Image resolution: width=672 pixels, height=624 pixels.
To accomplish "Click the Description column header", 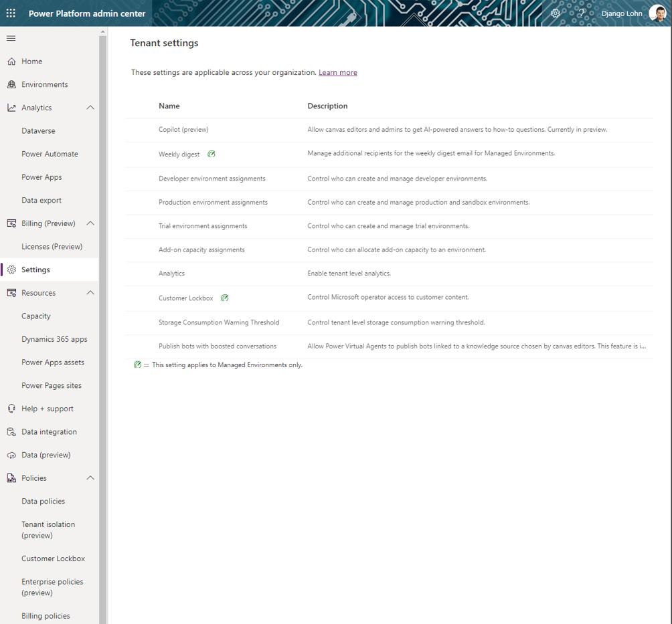I will tap(327, 106).
